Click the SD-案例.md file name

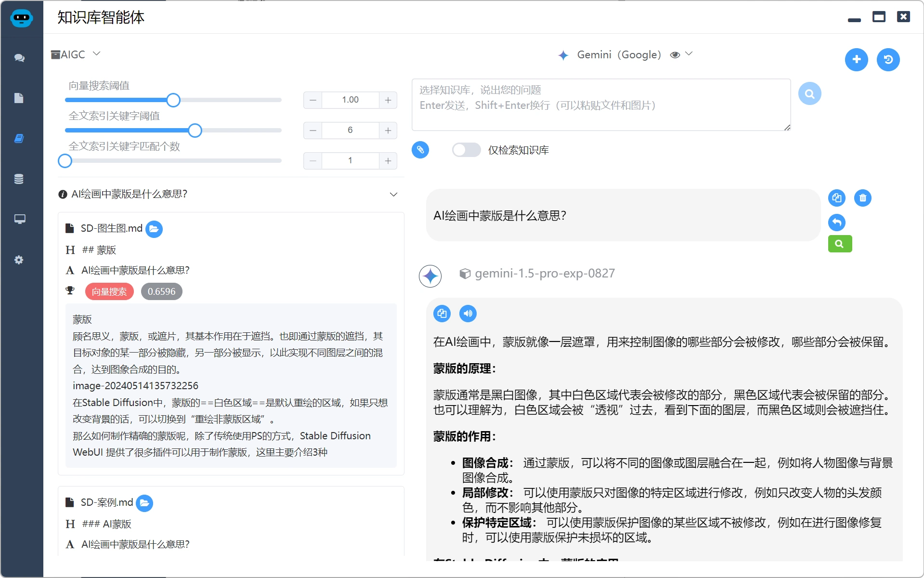106,502
